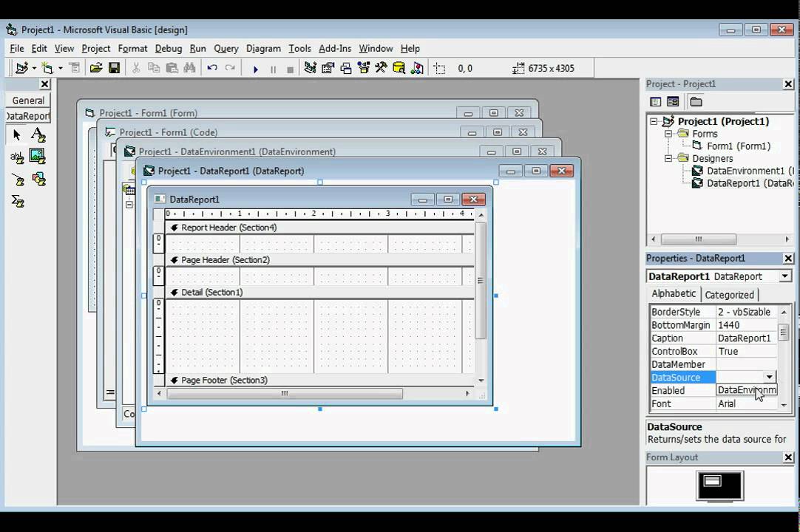
Task: Open the Add Project dropdown arrow
Action: point(34,68)
